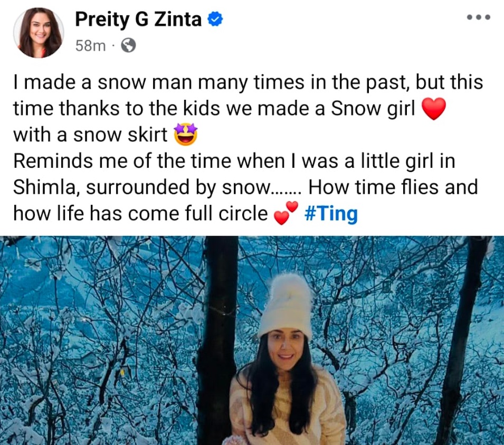Click 'how life has come full circle' text
This screenshot has width=504, height=445.
(x=140, y=214)
